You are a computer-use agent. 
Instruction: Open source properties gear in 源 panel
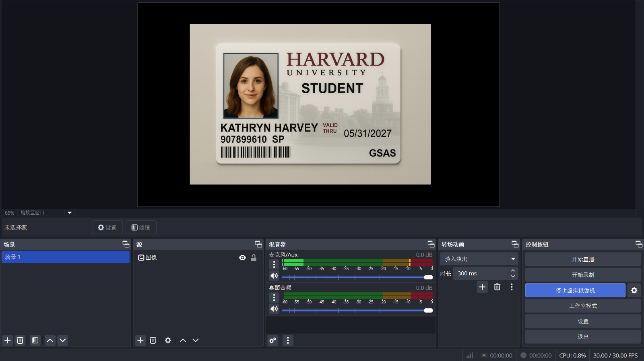tap(168, 340)
